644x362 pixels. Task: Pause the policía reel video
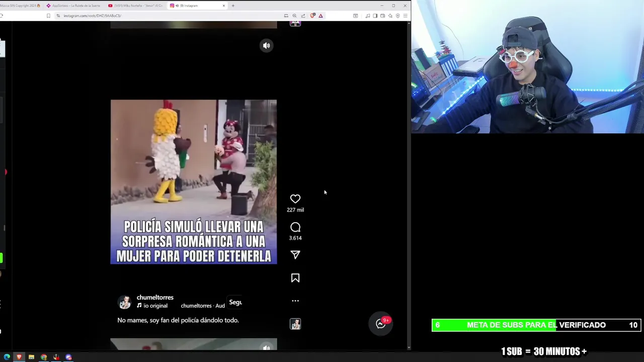pos(194,182)
